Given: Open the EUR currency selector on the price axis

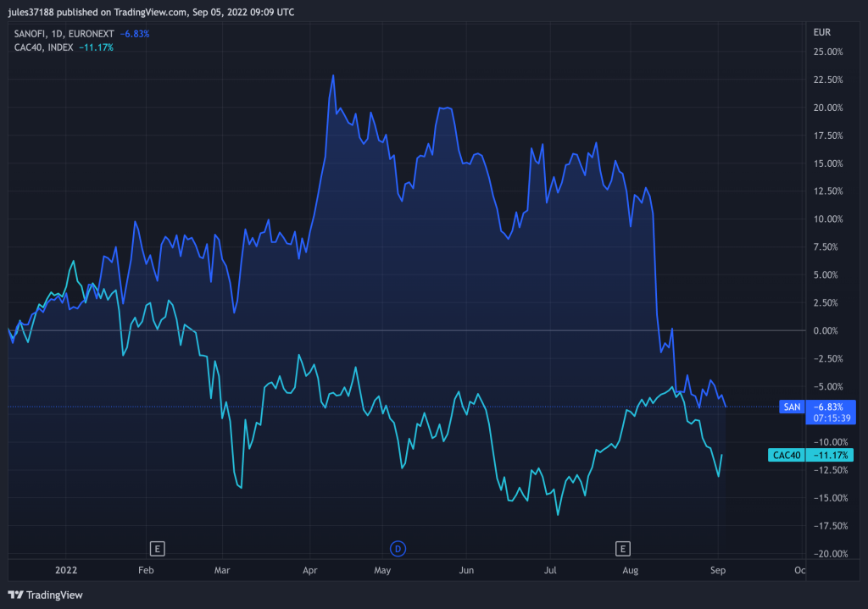Looking at the screenshot, I should click(x=821, y=33).
